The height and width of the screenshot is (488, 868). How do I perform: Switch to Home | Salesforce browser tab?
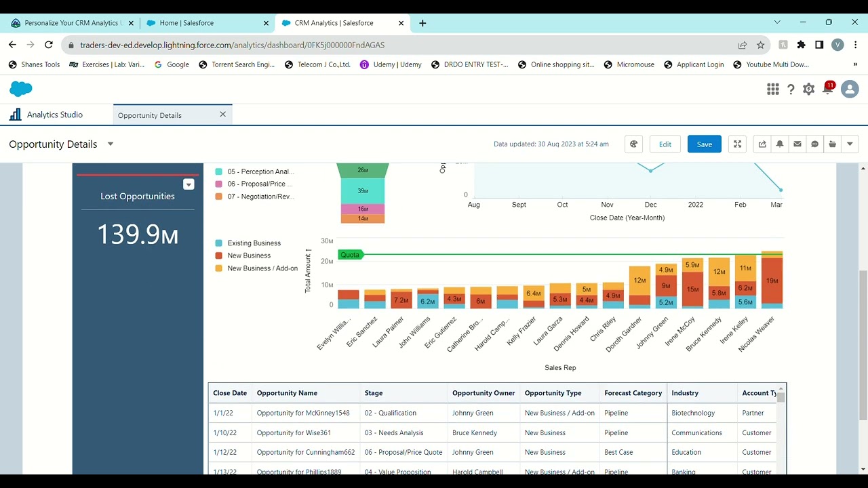pyautogui.click(x=209, y=23)
